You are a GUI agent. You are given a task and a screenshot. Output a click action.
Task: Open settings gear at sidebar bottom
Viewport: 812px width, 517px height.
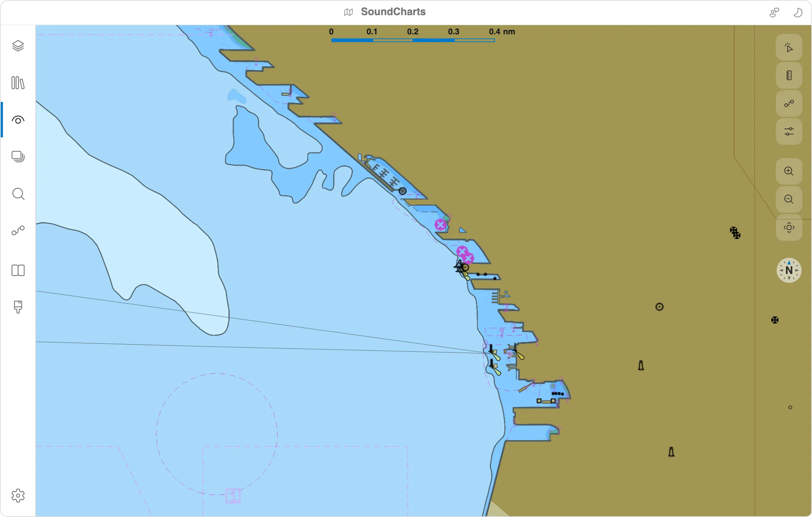(18, 496)
